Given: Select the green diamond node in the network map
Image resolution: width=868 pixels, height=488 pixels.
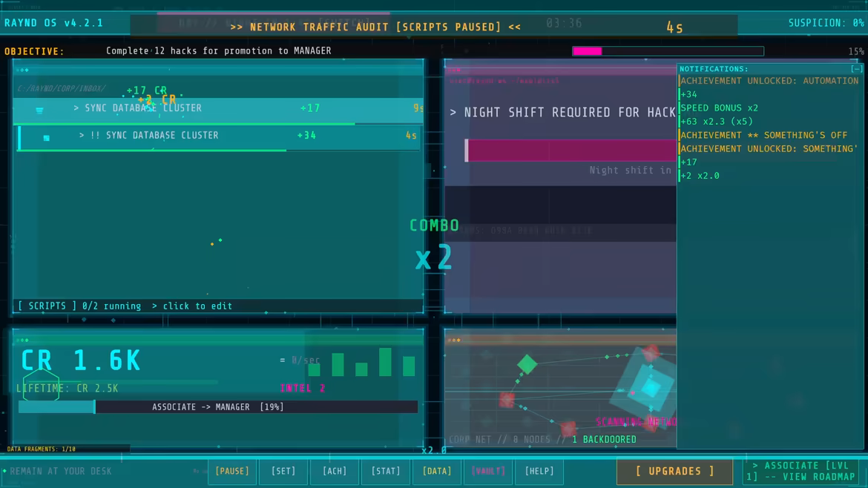Looking at the screenshot, I should click(527, 364).
